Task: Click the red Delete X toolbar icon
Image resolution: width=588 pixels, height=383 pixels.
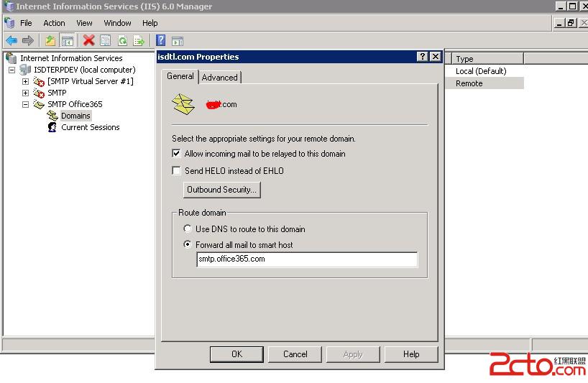Action: coord(89,40)
